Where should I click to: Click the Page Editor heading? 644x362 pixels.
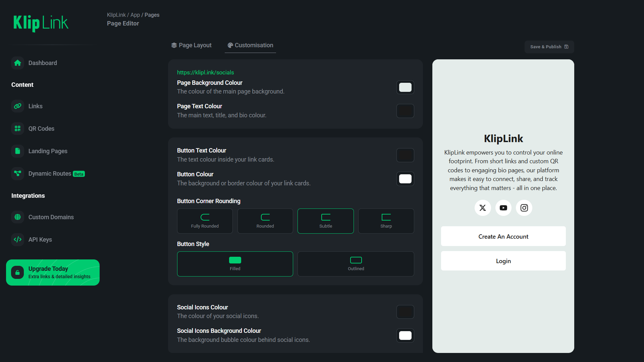(x=123, y=23)
